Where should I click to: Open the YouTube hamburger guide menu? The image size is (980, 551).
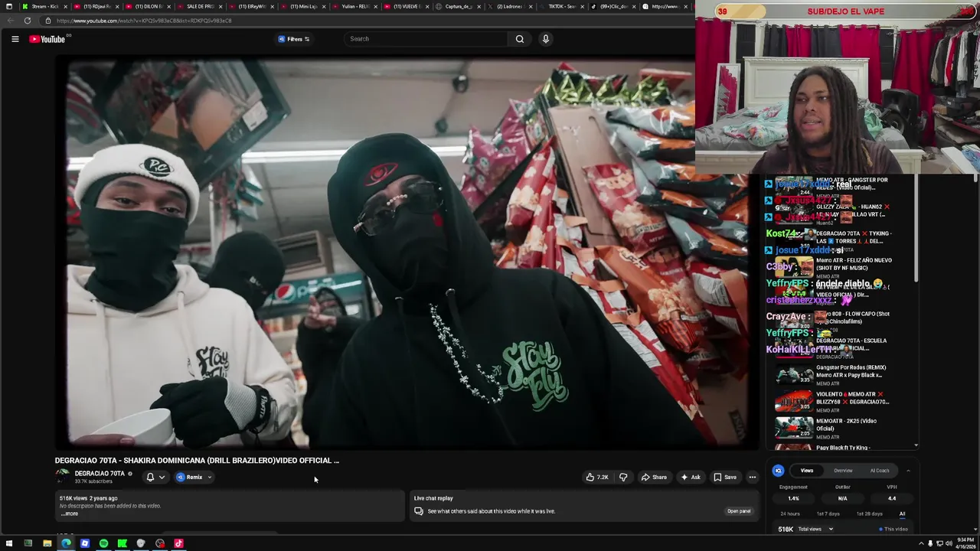15,39
